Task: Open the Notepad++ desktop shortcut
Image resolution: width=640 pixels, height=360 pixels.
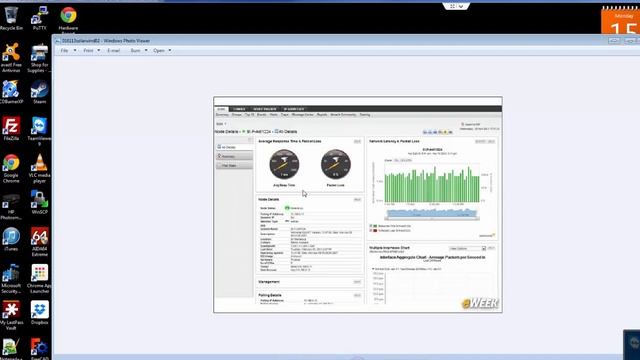Action: [x=11, y=349]
